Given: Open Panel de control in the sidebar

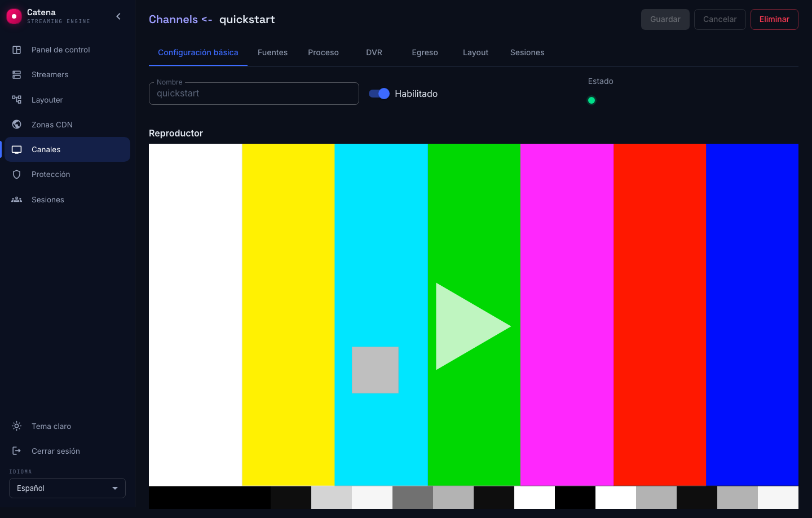Looking at the screenshot, I should [x=68, y=50].
